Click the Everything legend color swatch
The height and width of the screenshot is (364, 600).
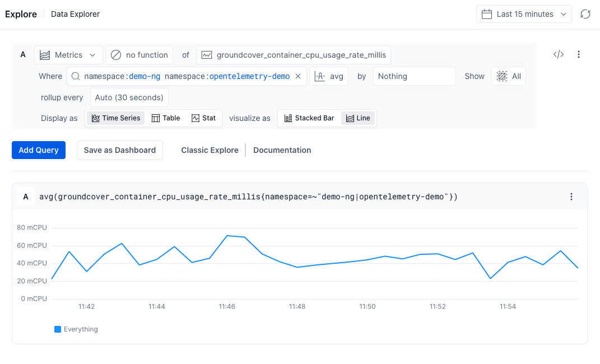pos(58,329)
